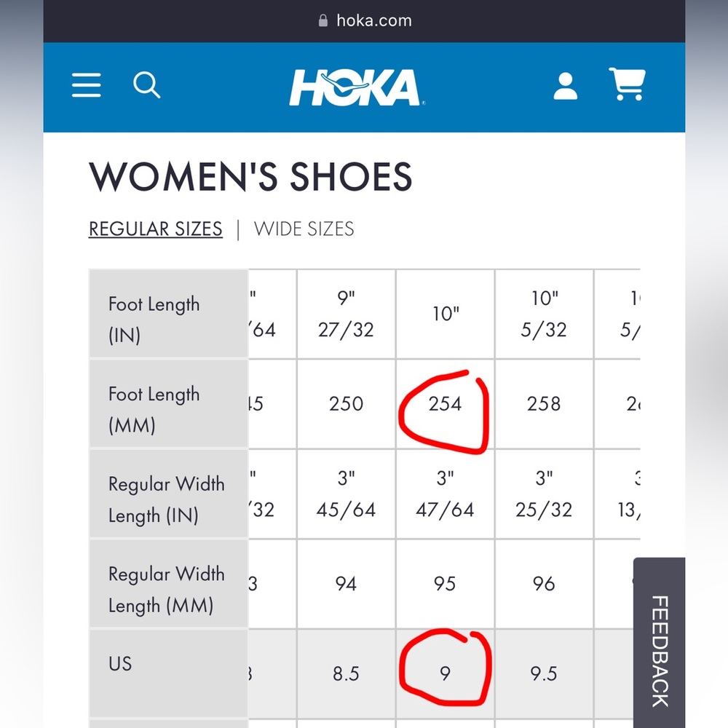The image size is (728, 728).
Task: Click the Women's Shoes heading
Action: click(x=250, y=177)
